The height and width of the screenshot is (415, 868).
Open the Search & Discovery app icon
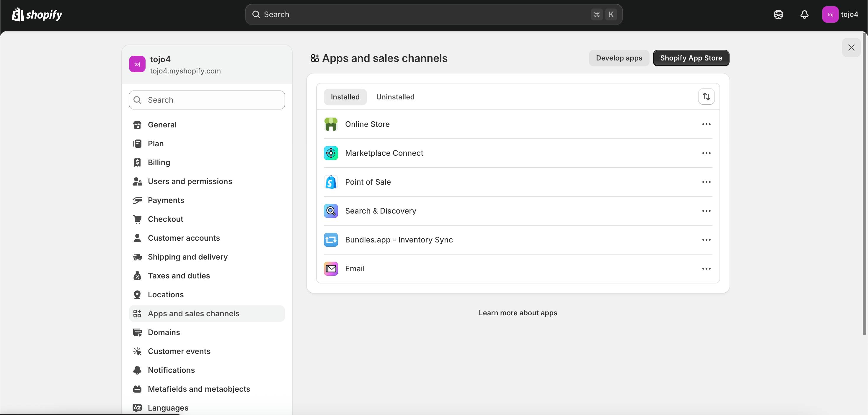[331, 211]
